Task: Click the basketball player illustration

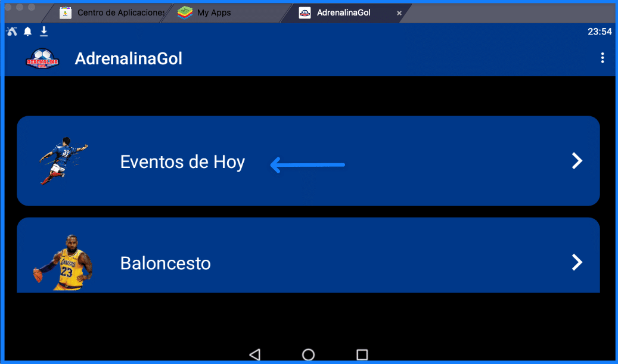Action: click(x=60, y=261)
